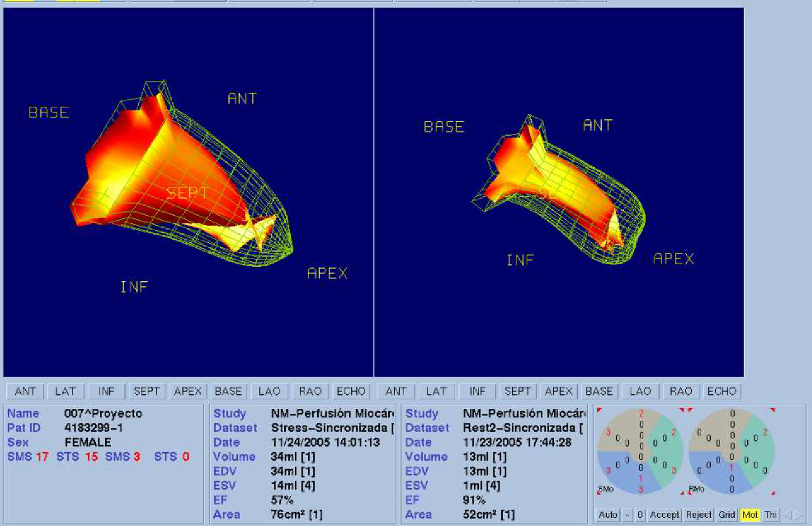Switch rest heart to RAO view

[x=681, y=391]
